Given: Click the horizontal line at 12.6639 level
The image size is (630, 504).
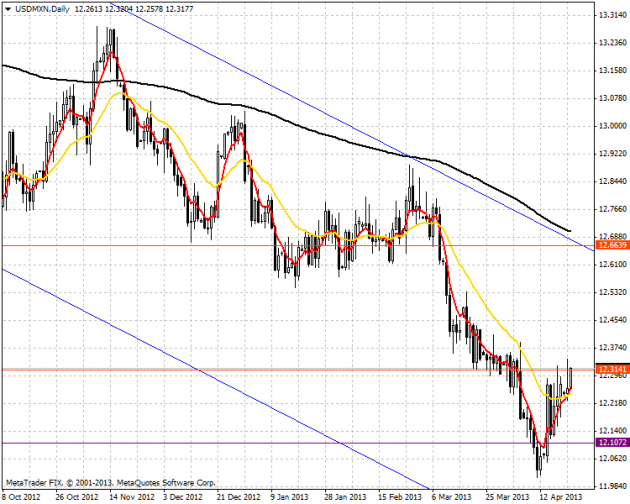Looking at the screenshot, I should pyautogui.click(x=300, y=245).
